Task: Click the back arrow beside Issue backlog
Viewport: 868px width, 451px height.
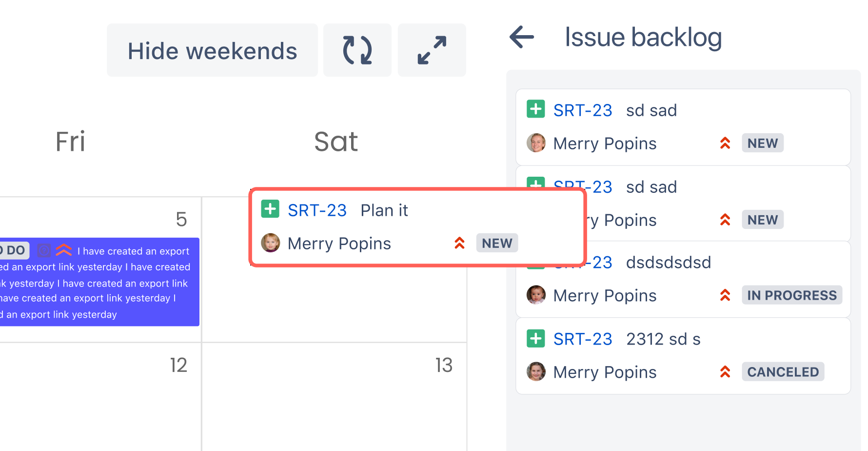Action: tap(522, 37)
